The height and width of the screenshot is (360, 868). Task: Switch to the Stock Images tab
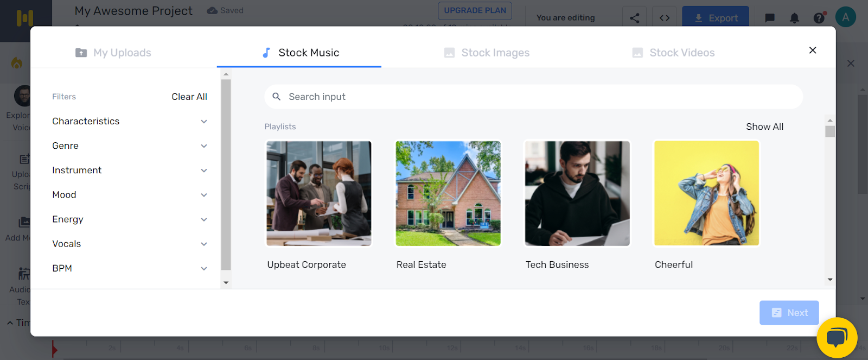(x=486, y=53)
